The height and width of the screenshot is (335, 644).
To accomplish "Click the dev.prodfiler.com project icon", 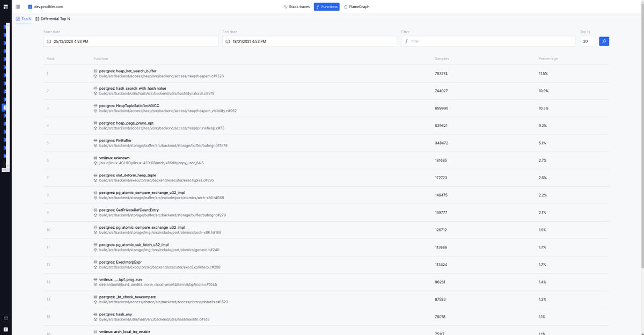I will [x=30, y=7].
